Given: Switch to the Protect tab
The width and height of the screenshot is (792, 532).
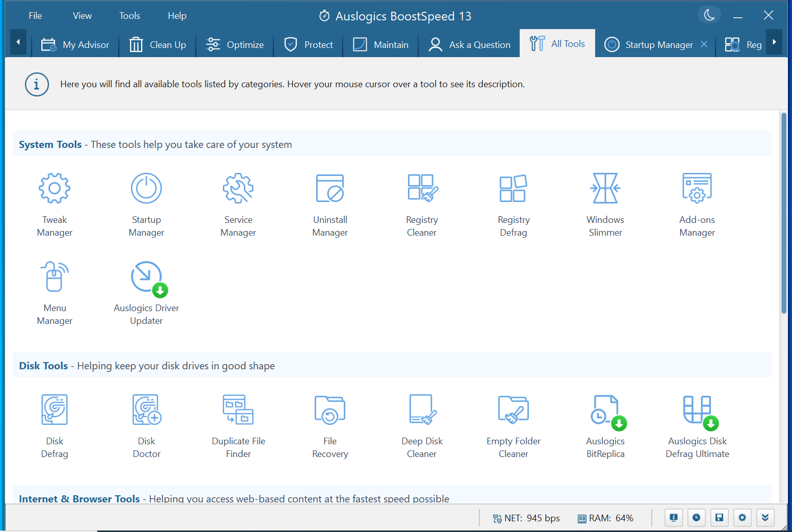Looking at the screenshot, I should 308,45.
